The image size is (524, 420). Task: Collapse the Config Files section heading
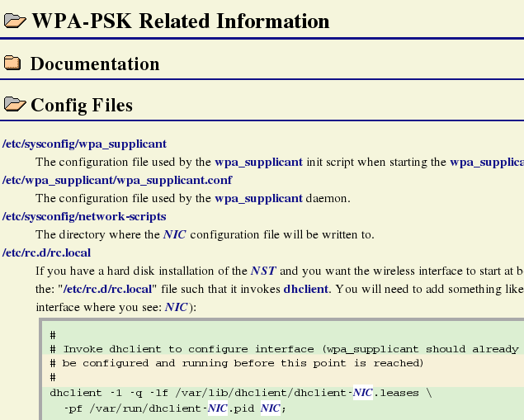(82, 105)
